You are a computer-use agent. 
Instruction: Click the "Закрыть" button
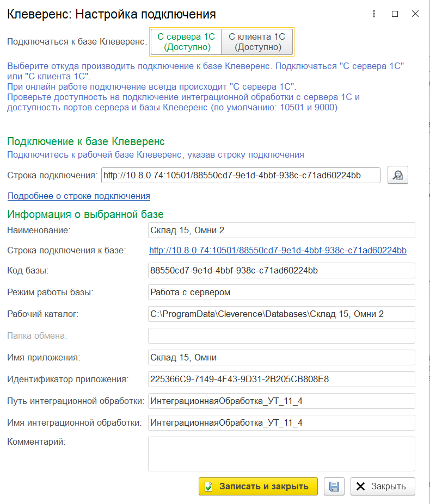pyautogui.click(x=383, y=486)
